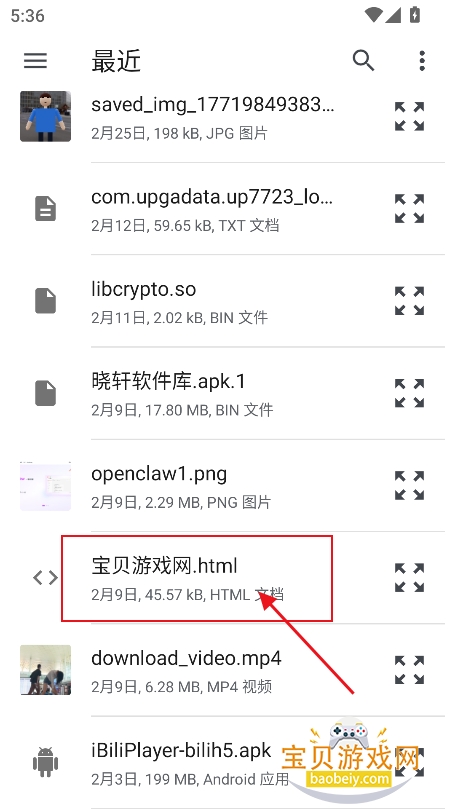Tap the search magnifier icon
This screenshot has width=455, height=809.
pyautogui.click(x=364, y=61)
